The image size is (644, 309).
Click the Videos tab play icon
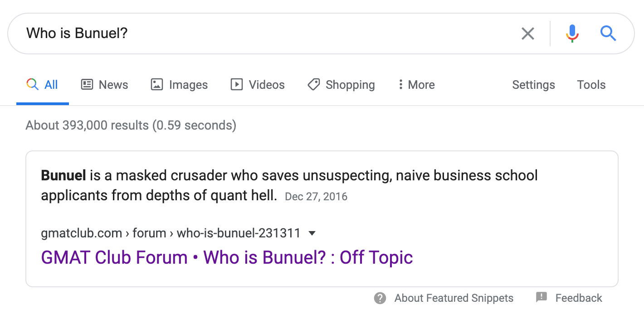(x=237, y=84)
